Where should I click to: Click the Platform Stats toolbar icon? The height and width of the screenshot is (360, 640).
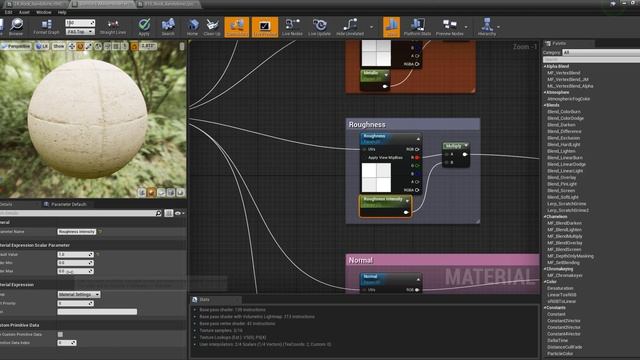418,27
